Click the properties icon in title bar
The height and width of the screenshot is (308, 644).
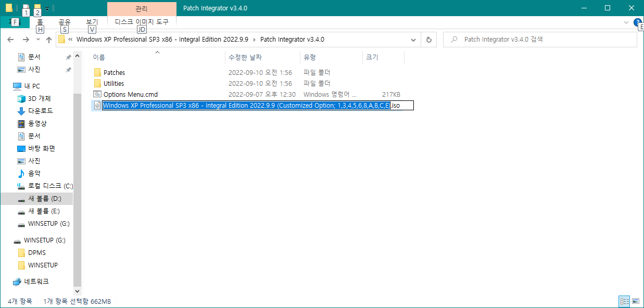click(26, 8)
